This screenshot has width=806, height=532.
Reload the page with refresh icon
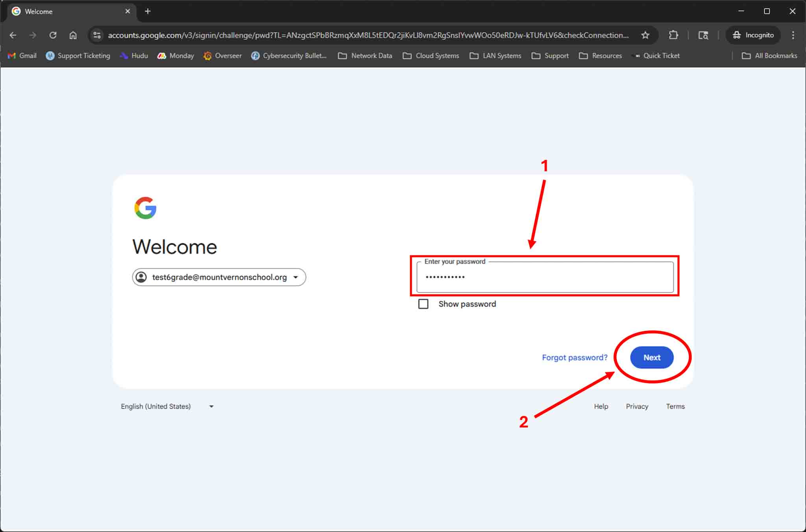tap(53, 35)
